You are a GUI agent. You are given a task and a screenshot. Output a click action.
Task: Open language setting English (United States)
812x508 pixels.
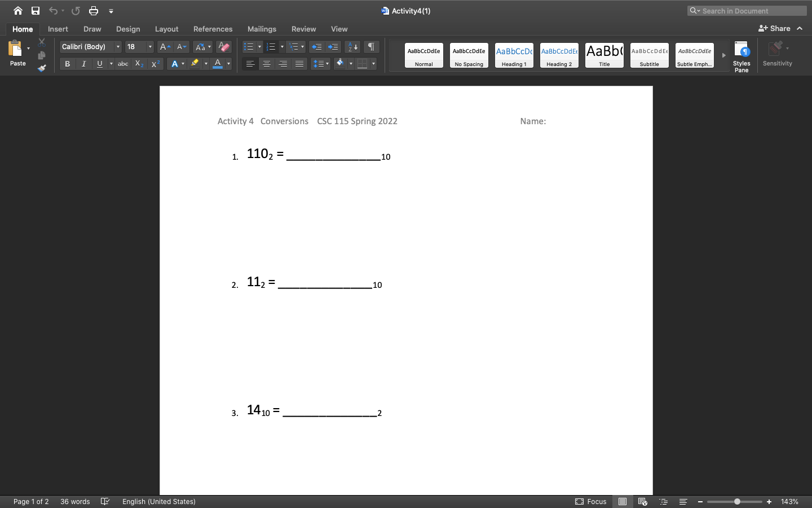(159, 501)
